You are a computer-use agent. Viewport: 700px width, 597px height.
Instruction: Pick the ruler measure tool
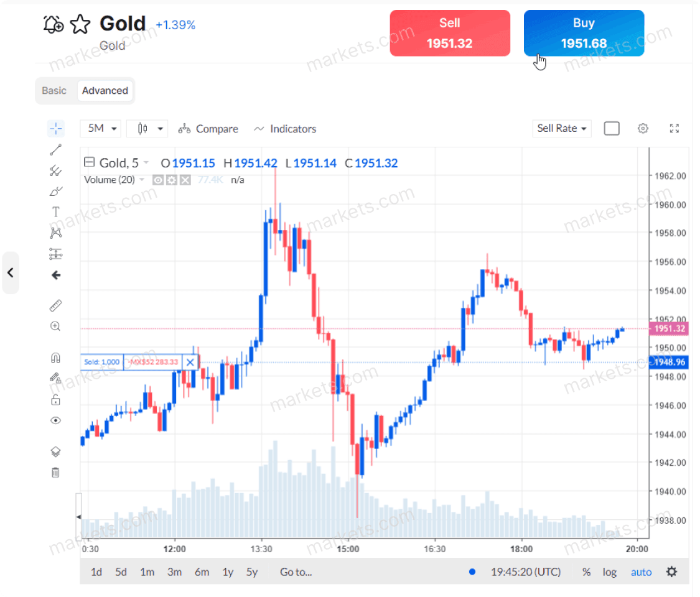tap(56, 305)
